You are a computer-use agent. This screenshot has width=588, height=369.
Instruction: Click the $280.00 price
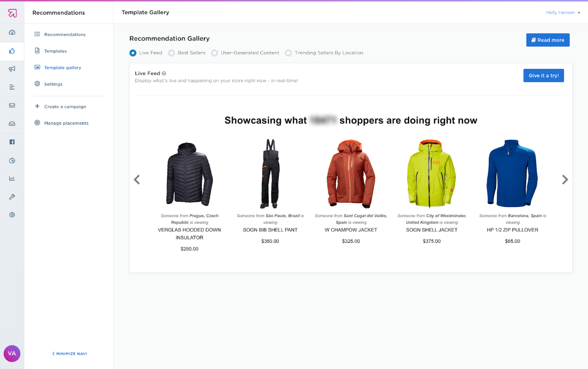(x=189, y=249)
